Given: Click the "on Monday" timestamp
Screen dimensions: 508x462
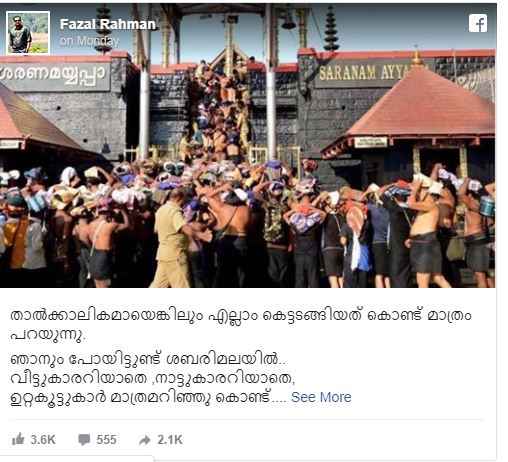Looking at the screenshot, I should click(x=89, y=41).
